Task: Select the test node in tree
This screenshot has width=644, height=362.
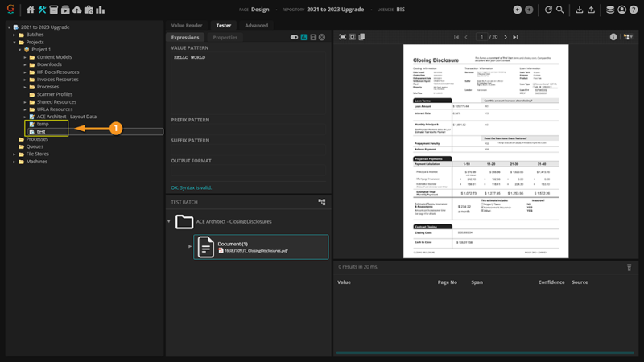Action: [41, 132]
